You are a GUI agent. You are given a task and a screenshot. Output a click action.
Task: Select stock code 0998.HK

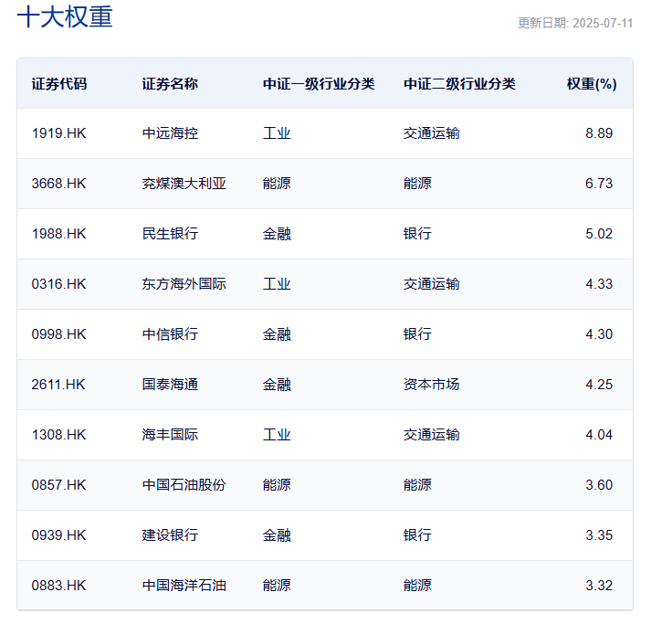point(58,334)
